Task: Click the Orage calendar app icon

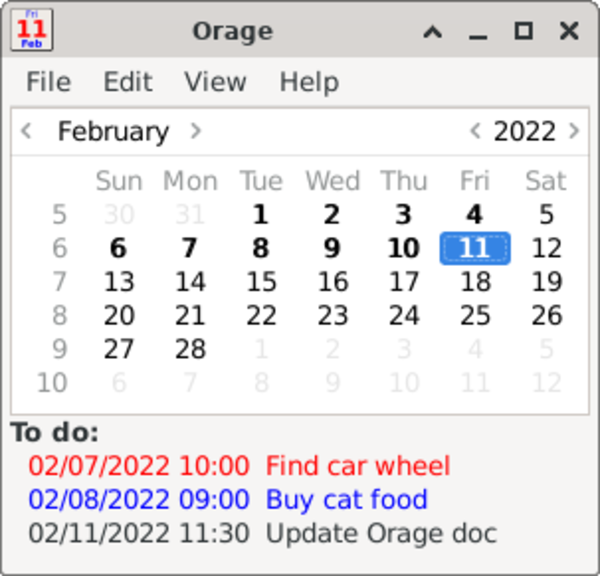Action: [31, 31]
